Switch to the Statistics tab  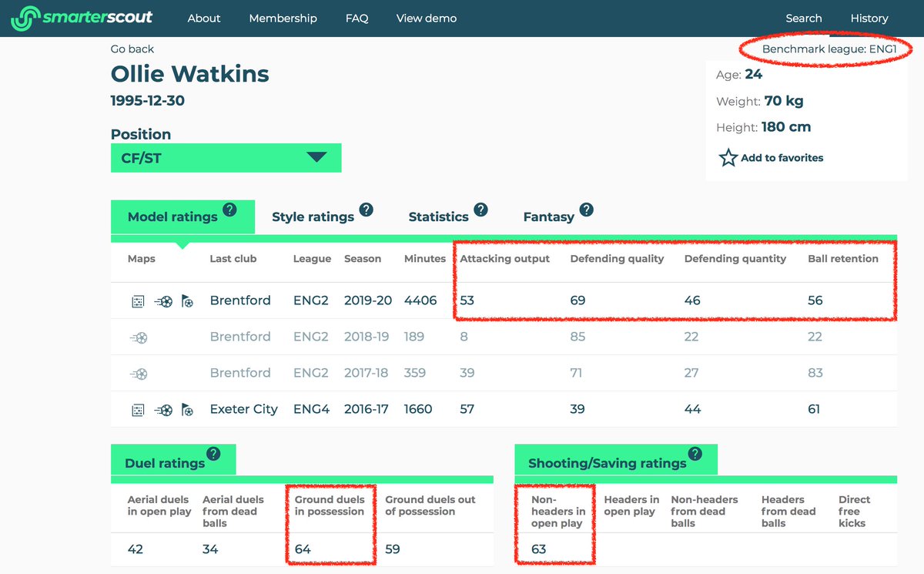[x=438, y=217]
